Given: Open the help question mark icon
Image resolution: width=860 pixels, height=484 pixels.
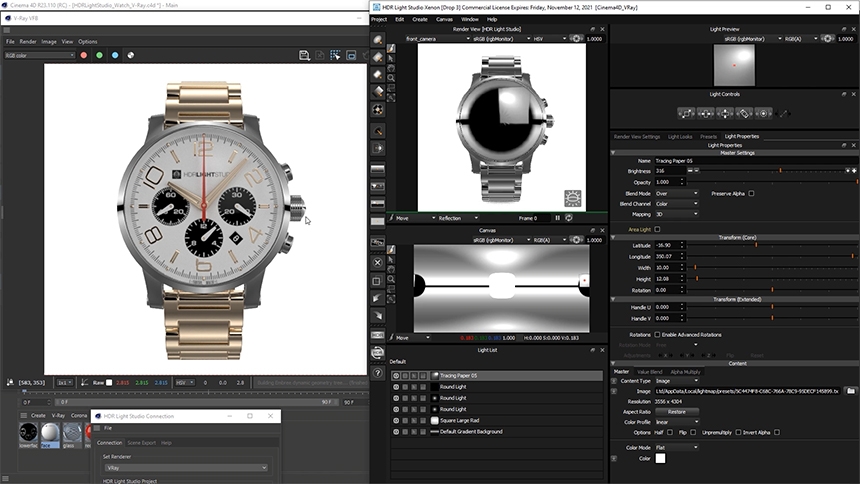Looking at the screenshot, I should point(377,373).
